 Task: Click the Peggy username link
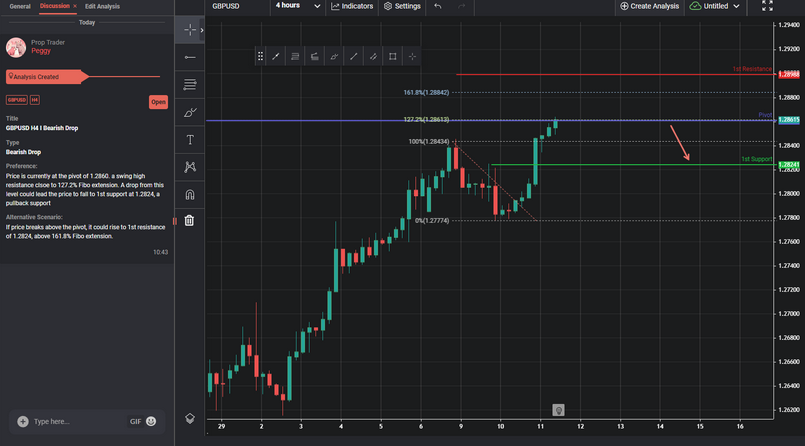tap(41, 51)
